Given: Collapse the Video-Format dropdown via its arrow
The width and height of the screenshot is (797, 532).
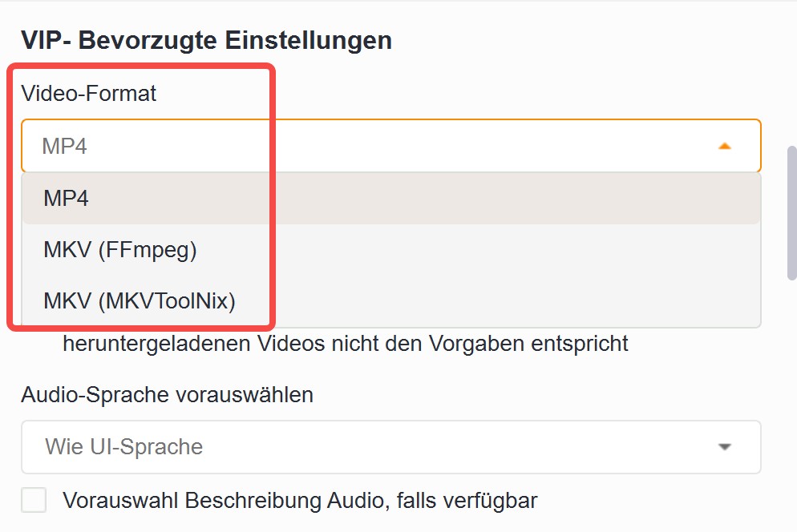Looking at the screenshot, I should coord(724,146).
